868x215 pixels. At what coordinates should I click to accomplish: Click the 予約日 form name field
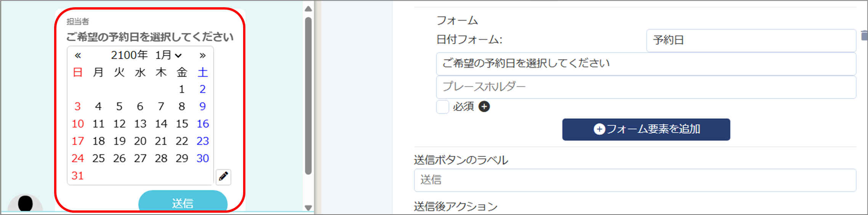pyautogui.click(x=751, y=40)
